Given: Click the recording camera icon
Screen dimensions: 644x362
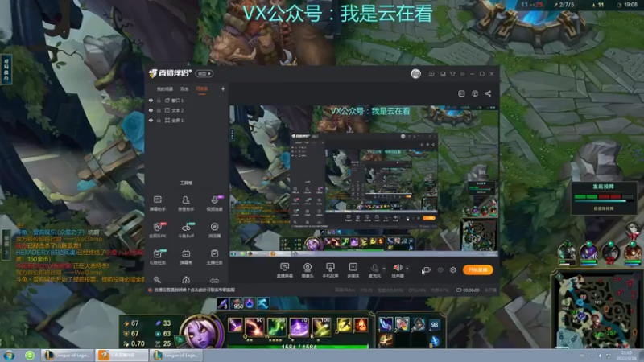Looking at the screenshot, I should click(427, 269).
